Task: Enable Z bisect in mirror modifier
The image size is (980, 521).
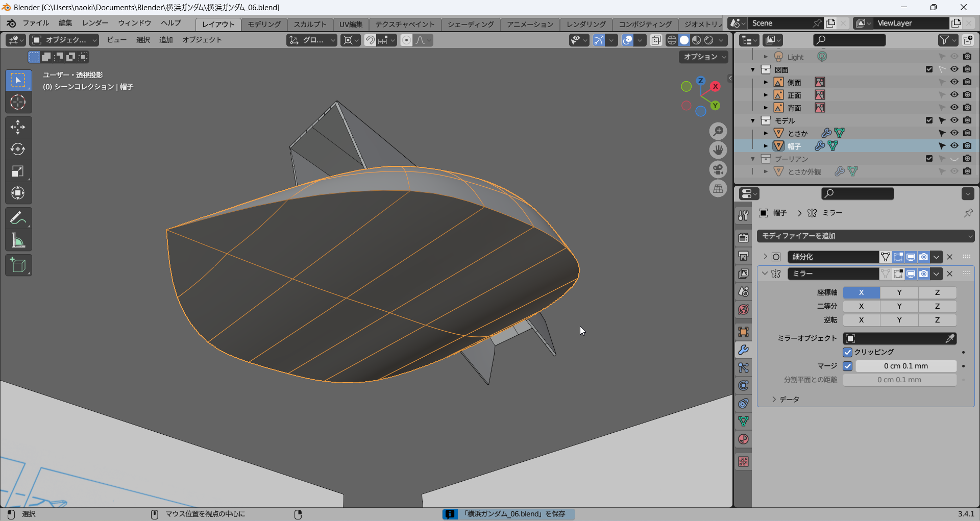Action: point(937,306)
